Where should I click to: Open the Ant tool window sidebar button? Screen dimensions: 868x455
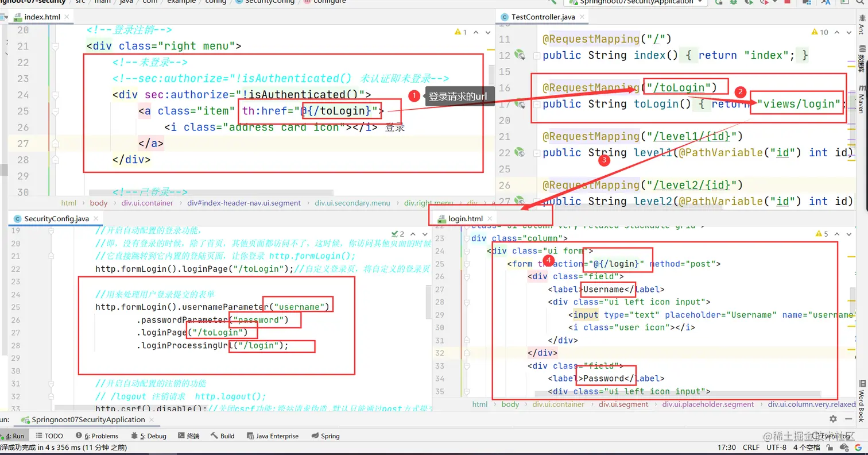tap(861, 25)
